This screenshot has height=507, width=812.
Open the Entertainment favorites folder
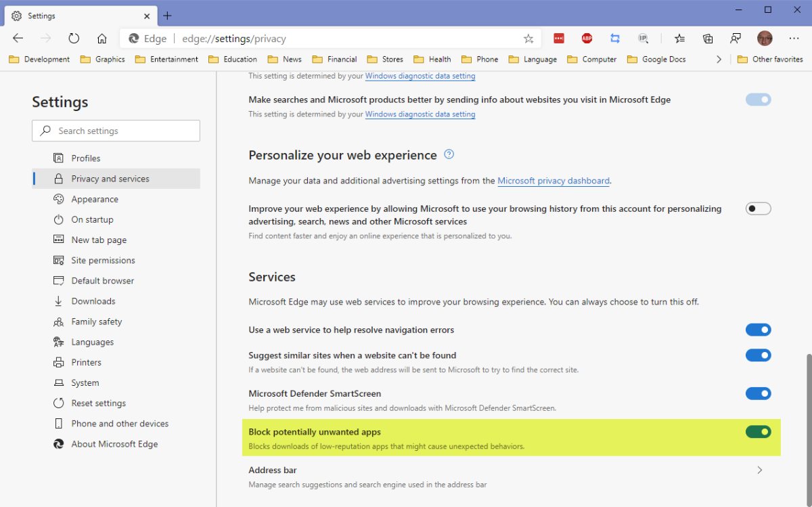coord(166,59)
